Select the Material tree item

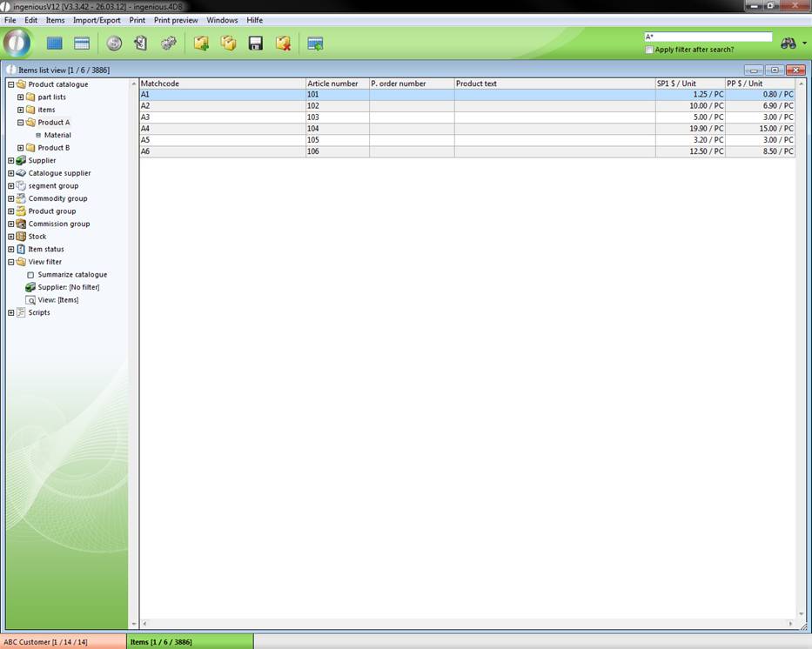pos(57,136)
